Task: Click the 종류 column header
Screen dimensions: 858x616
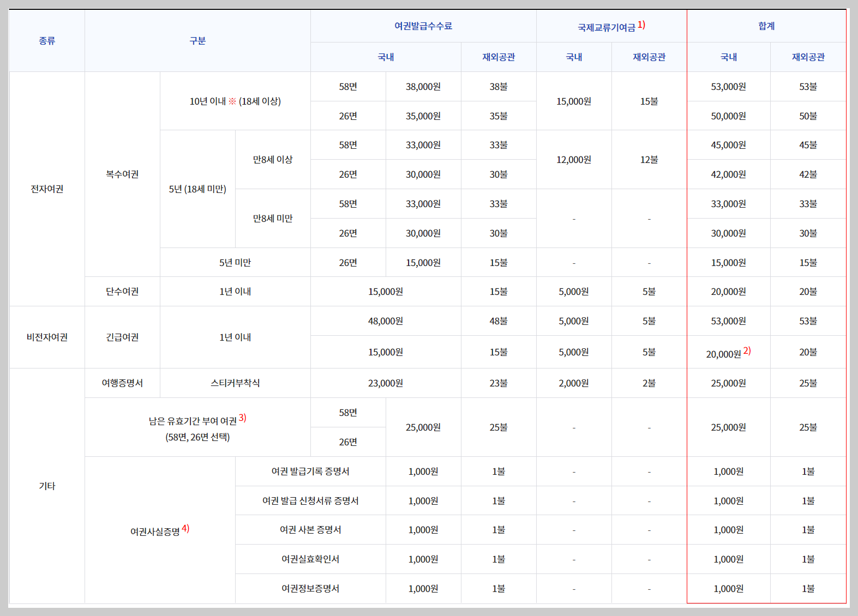Action: 47,41
